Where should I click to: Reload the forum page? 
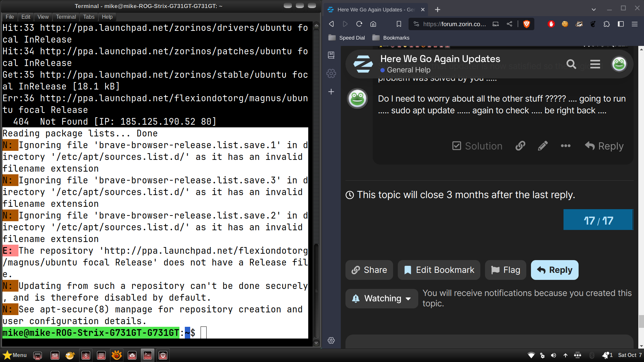click(359, 24)
